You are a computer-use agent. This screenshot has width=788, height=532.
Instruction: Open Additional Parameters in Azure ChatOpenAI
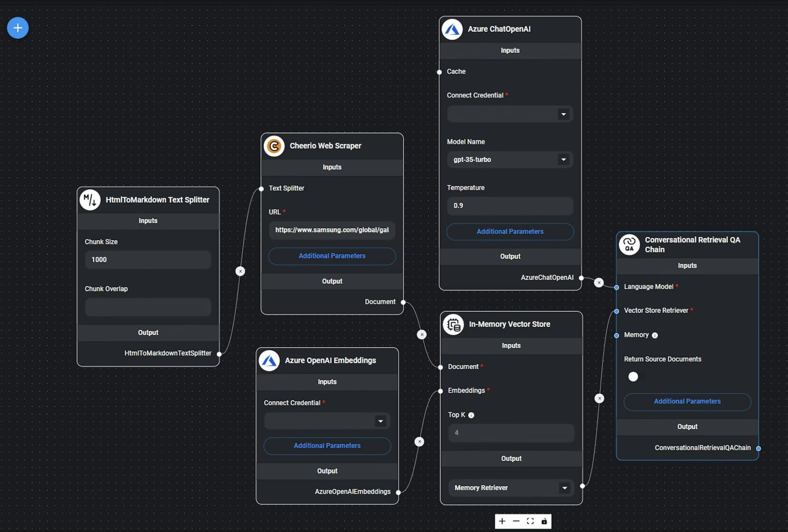[510, 232]
